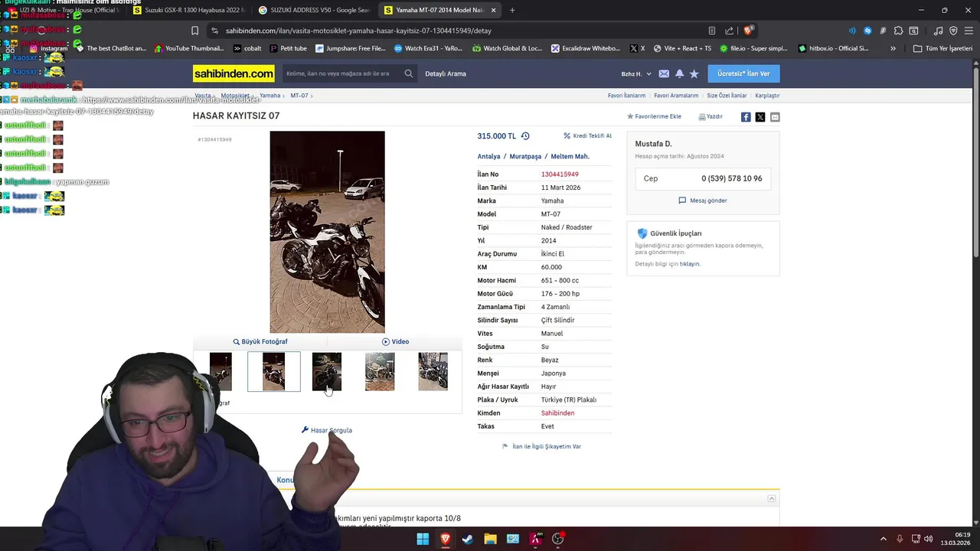This screenshot has height=551, width=980.
Task: Switch to SUZUKI ADDRESS V50 Google tab
Action: 314,10
